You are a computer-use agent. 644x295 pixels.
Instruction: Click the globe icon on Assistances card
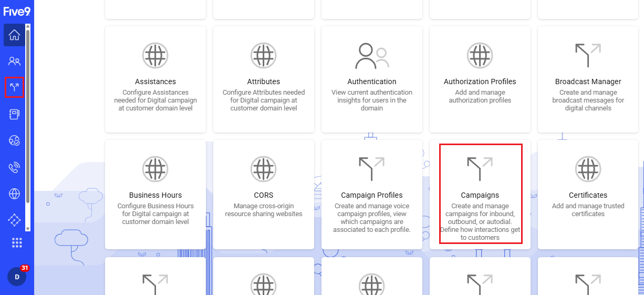155,55
